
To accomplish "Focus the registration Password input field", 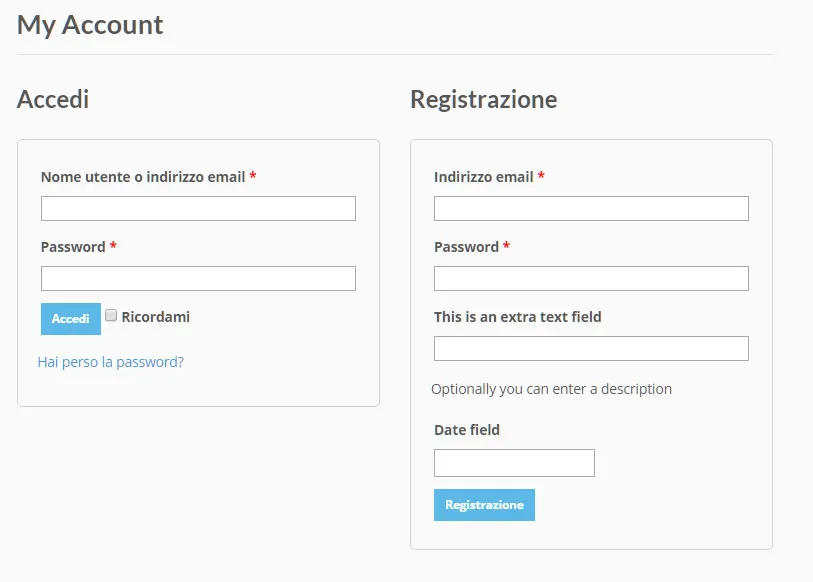I will tap(591, 278).
